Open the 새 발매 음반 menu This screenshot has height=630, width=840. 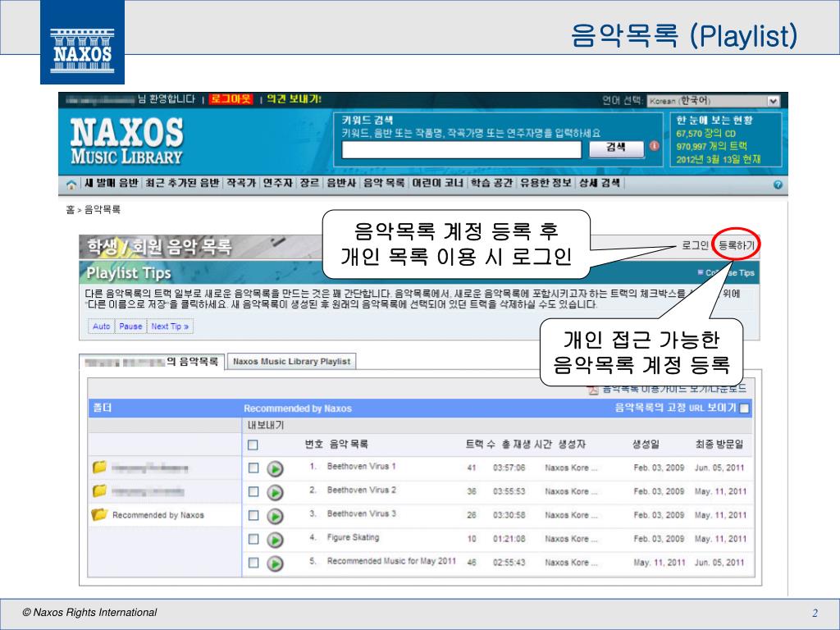point(112,183)
